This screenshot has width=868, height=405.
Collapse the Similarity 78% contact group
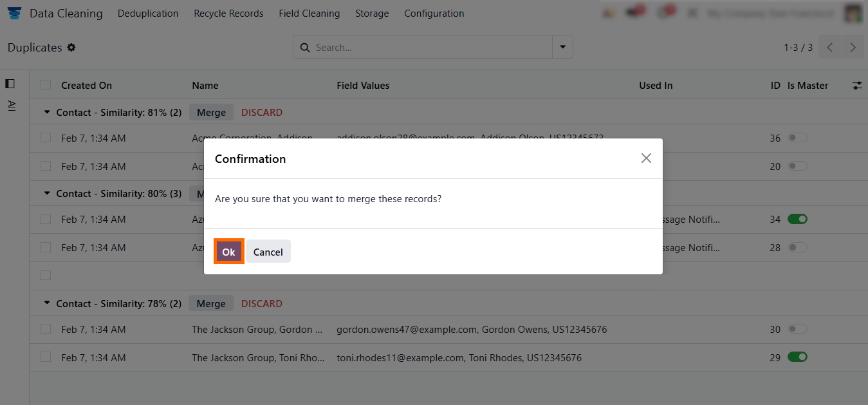click(x=47, y=303)
